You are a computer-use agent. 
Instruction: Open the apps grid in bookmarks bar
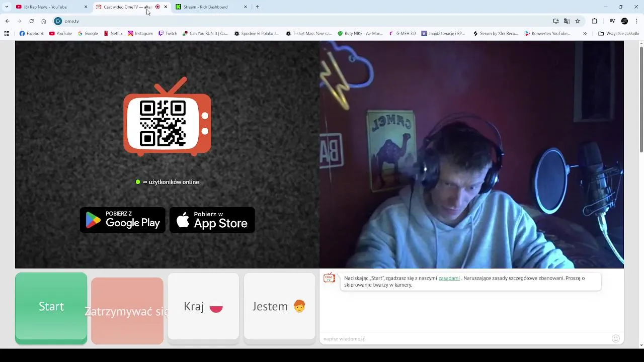[7, 34]
